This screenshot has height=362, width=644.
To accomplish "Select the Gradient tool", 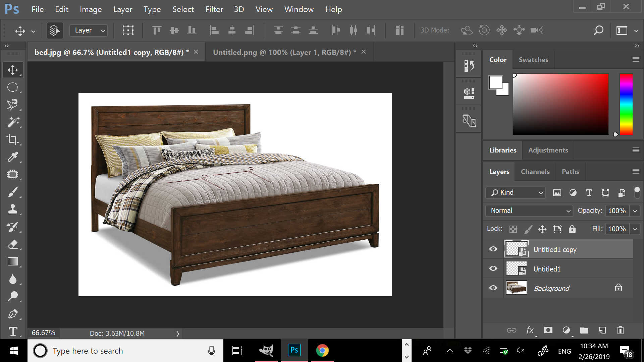I will tap(13, 261).
